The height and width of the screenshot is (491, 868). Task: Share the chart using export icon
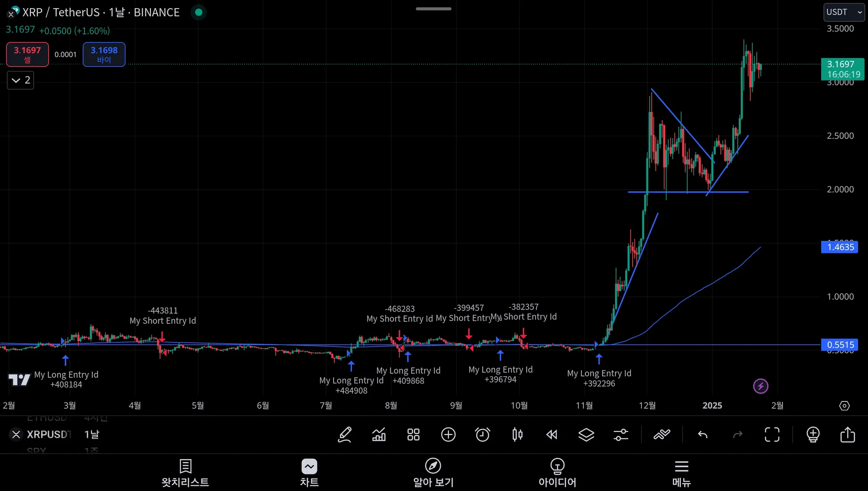(848, 435)
